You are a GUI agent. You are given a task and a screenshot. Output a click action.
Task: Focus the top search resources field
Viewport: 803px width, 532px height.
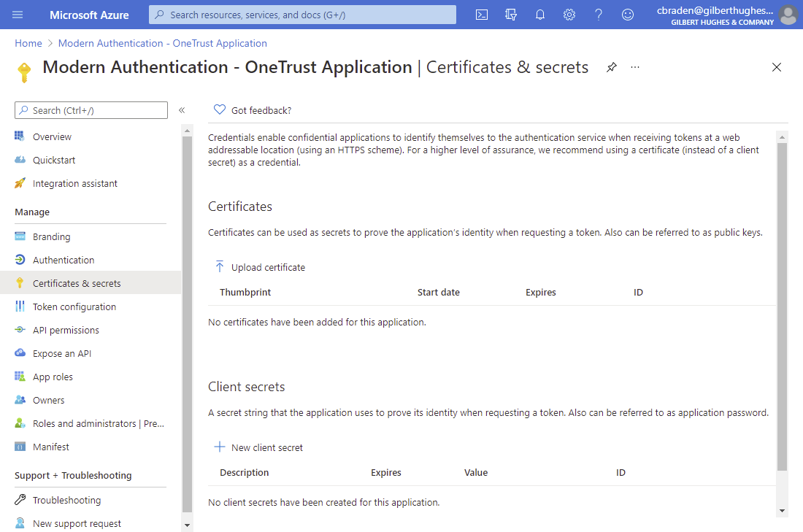pos(302,15)
